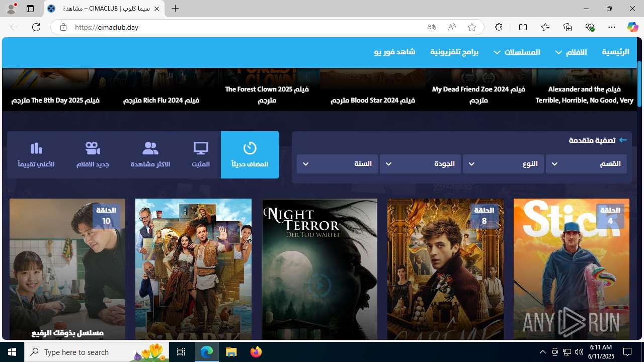Screen dimensions: 644x362
Task: Show hidden tray icons chevron
Action: 542,352
